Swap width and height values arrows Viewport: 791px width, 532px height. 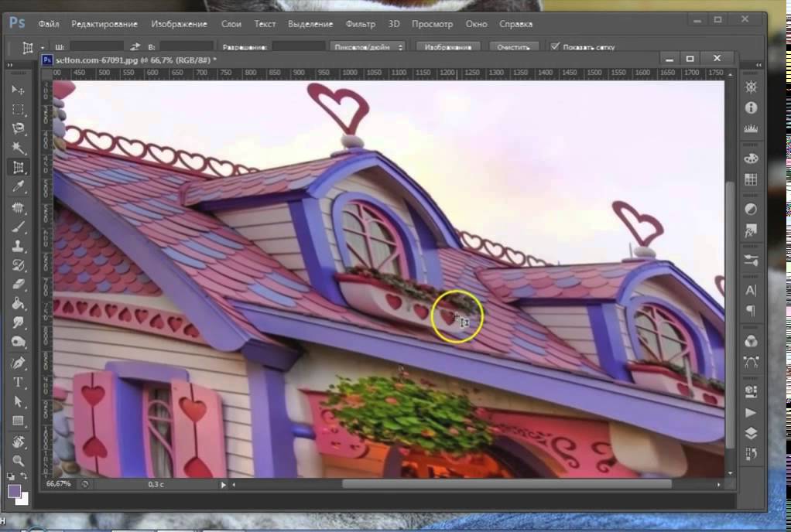pyautogui.click(x=135, y=47)
